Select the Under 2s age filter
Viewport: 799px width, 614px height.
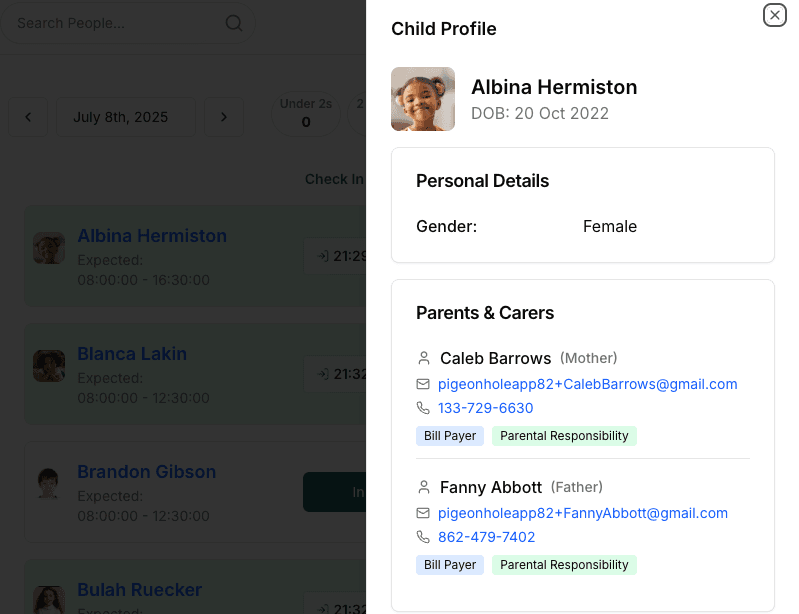click(x=306, y=113)
